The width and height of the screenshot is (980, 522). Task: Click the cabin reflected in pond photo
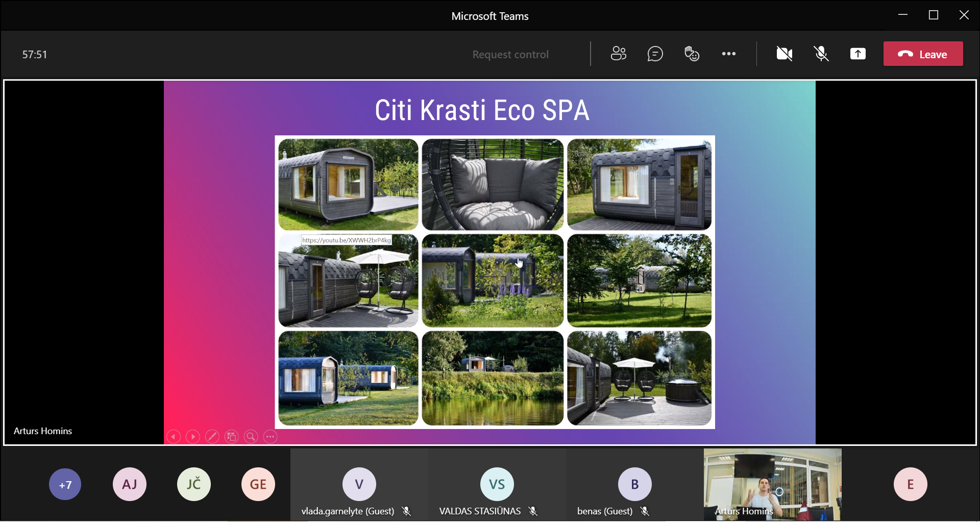pos(493,378)
